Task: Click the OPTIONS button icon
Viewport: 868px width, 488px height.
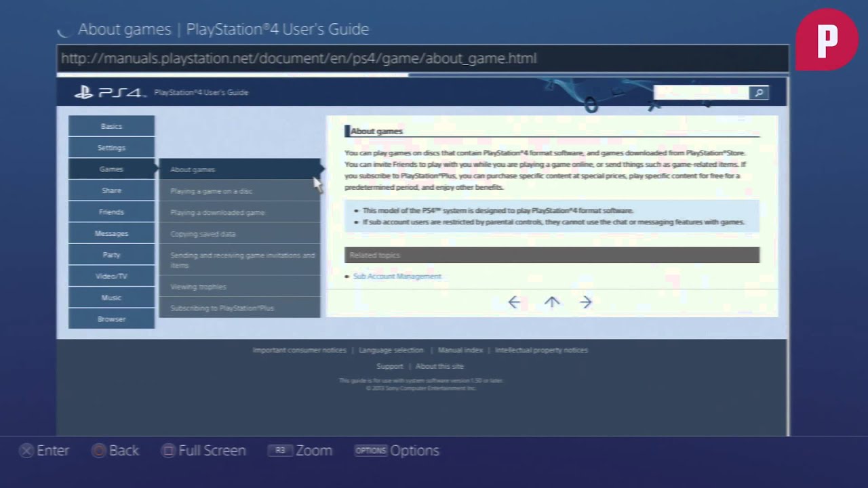Action: (x=370, y=451)
